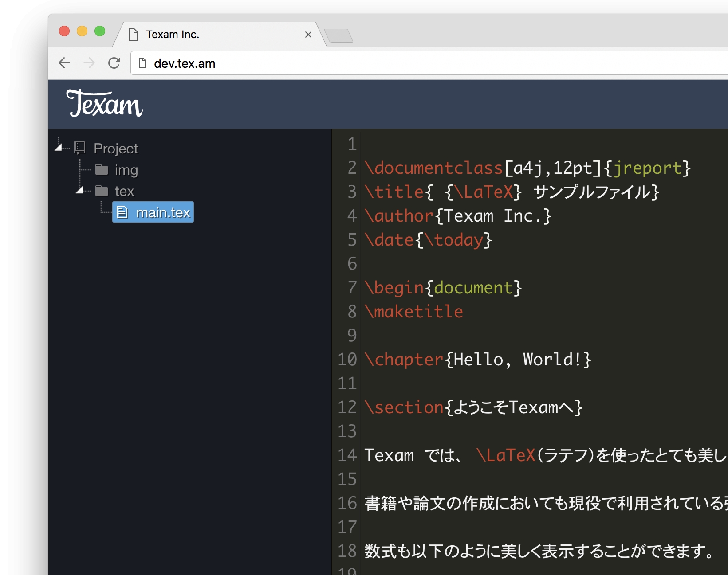Select the Texam Inc. tab
This screenshot has height=575, width=728.
pyautogui.click(x=220, y=35)
